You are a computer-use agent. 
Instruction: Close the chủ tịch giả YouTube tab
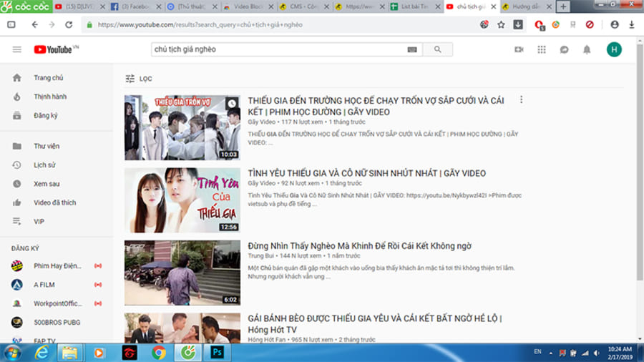(x=493, y=6)
